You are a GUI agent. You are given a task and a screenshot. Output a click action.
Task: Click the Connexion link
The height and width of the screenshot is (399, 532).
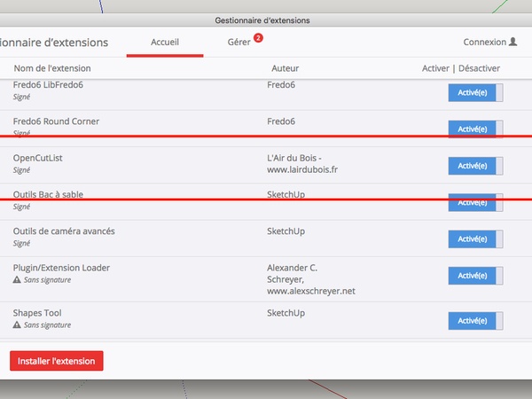pos(484,42)
